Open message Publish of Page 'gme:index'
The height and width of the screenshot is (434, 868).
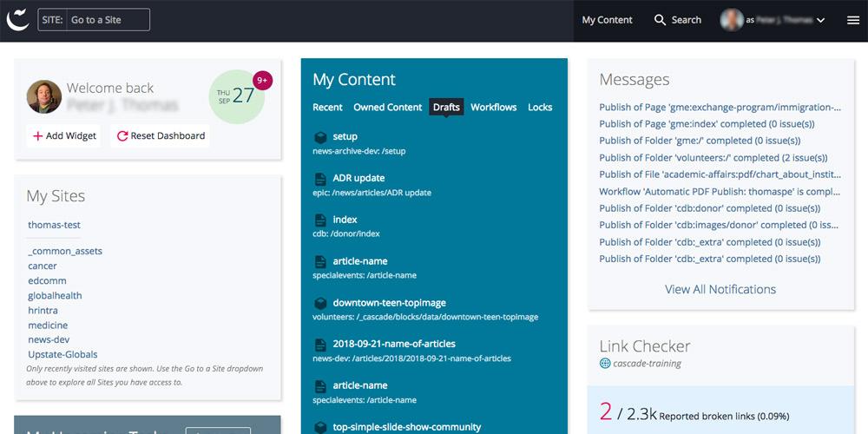(x=707, y=124)
